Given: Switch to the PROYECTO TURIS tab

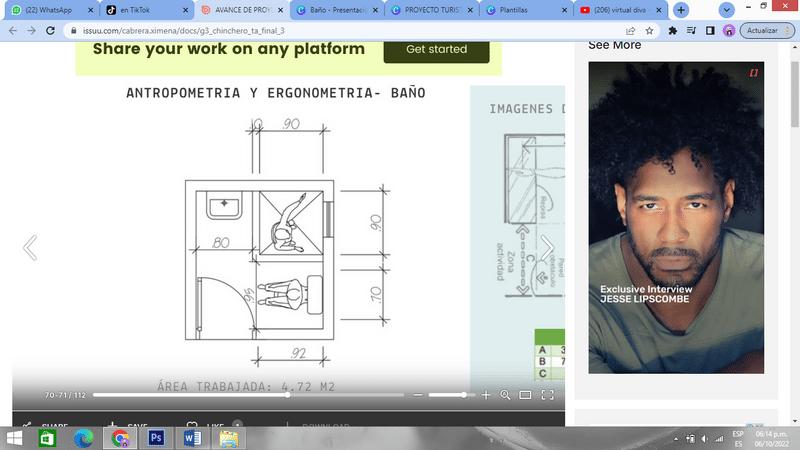Looking at the screenshot, I should coord(432,10).
